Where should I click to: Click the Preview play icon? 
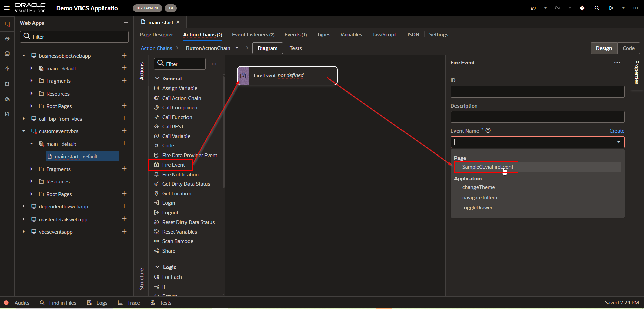[611, 8]
